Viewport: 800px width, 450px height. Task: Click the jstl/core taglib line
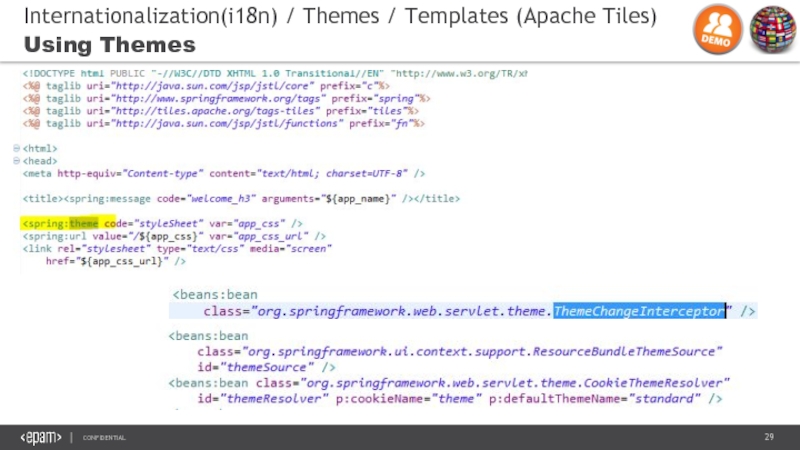click(206, 86)
